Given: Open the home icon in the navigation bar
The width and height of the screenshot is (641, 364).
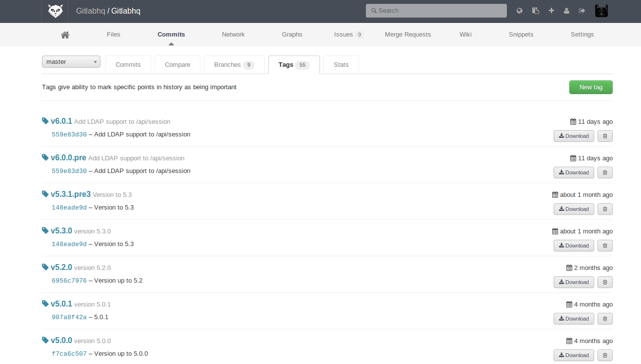Looking at the screenshot, I should pyautogui.click(x=65, y=34).
